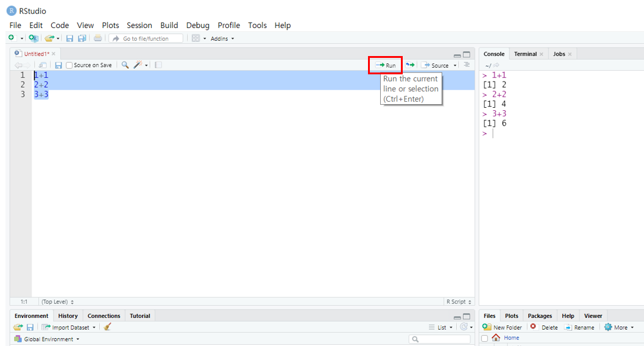This screenshot has width=644, height=346.
Task: Click the Compile Report notebook icon
Action: tap(158, 65)
